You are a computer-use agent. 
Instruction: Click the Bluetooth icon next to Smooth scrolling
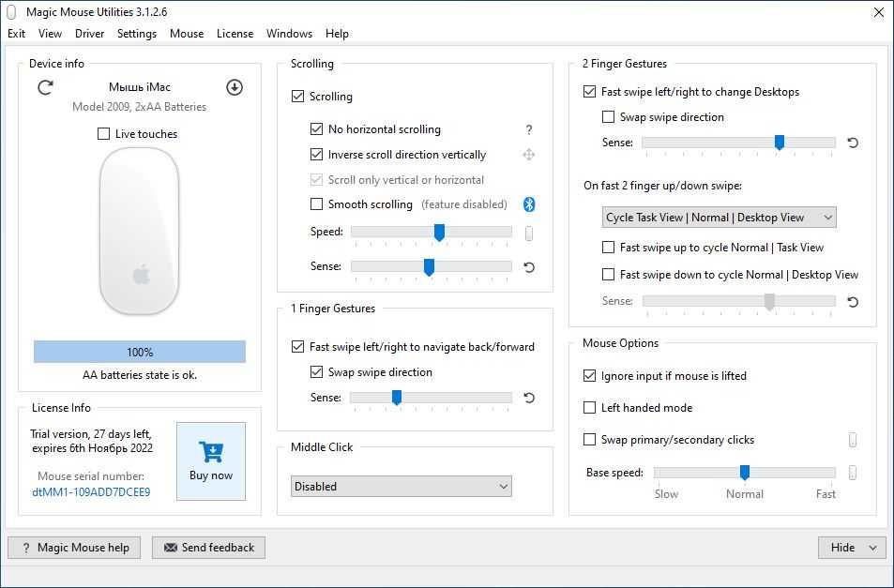pos(529,204)
